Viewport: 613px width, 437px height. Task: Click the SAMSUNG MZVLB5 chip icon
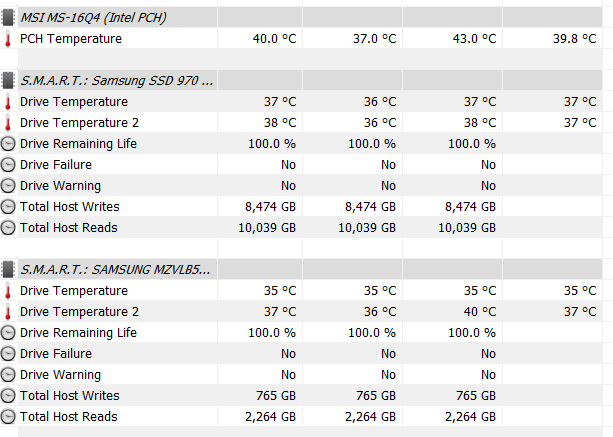click(x=8, y=270)
